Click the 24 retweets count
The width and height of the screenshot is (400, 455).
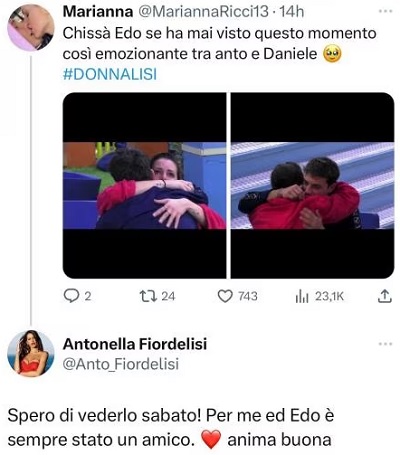tap(168, 296)
